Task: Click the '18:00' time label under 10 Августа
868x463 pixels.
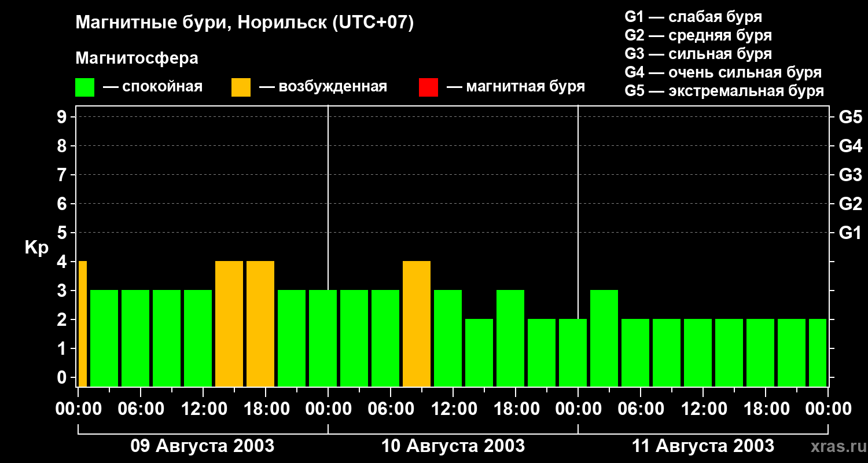Action: pyautogui.click(x=516, y=409)
